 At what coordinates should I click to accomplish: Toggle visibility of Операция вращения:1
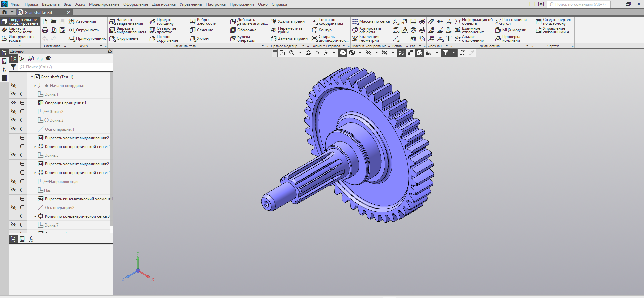point(13,103)
